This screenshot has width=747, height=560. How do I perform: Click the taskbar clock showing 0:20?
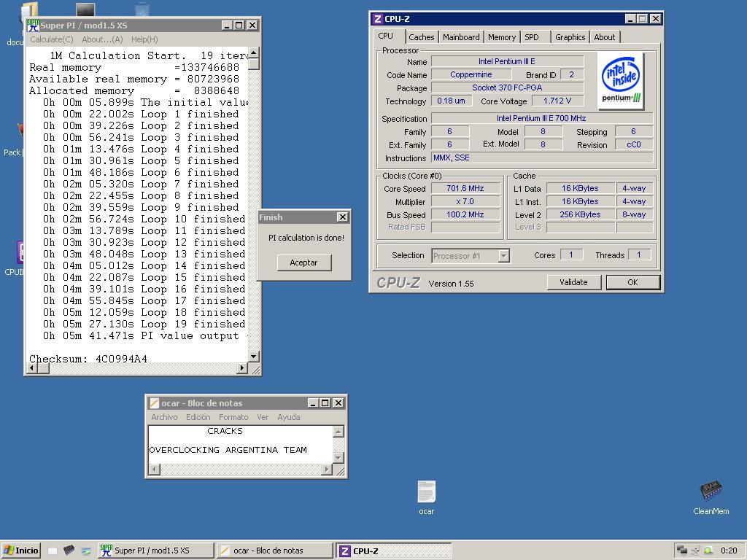pos(729,551)
